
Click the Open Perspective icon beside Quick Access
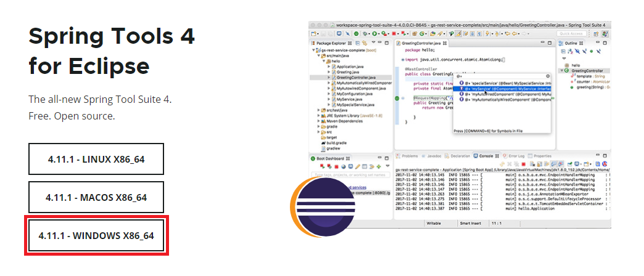tap(595, 34)
